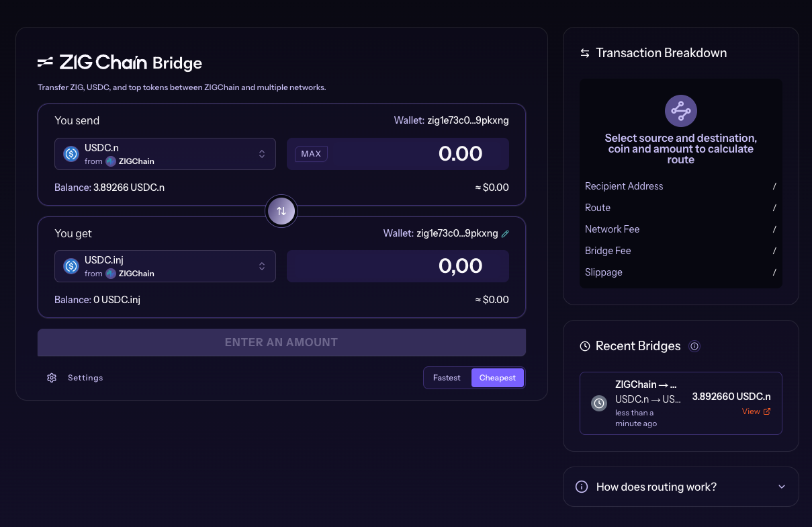
Task: Select the Cheapest route option
Action: pos(498,378)
